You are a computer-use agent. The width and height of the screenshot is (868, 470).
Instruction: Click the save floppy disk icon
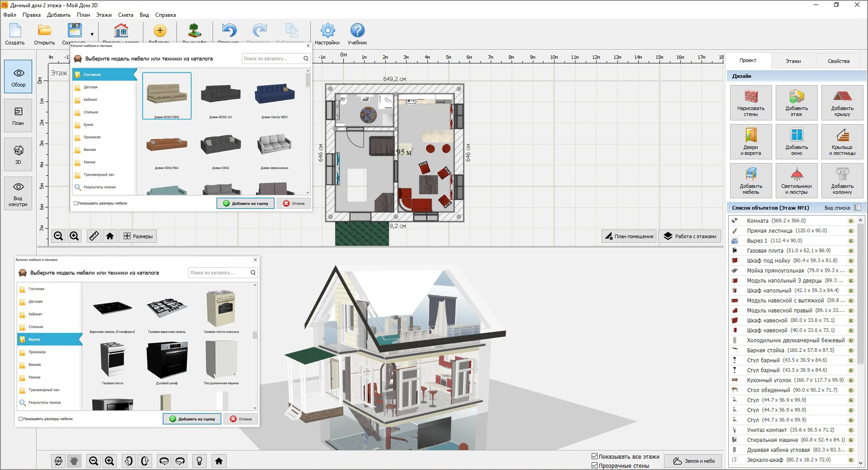click(75, 31)
